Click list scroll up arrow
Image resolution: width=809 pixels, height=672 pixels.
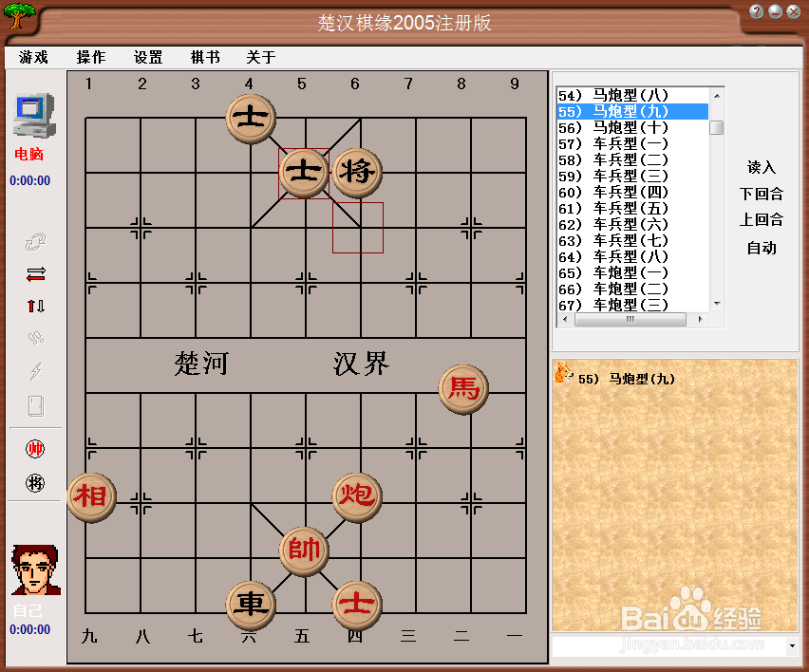tap(717, 96)
